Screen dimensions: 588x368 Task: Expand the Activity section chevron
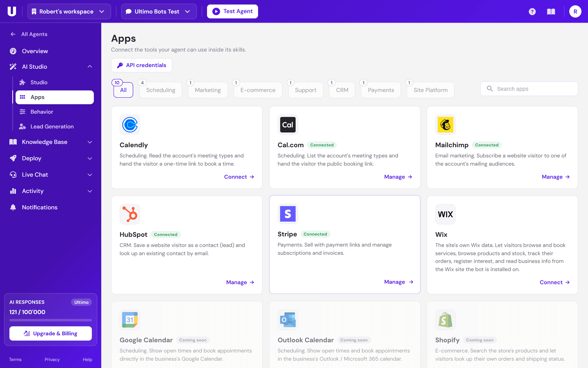tap(90, 191)
